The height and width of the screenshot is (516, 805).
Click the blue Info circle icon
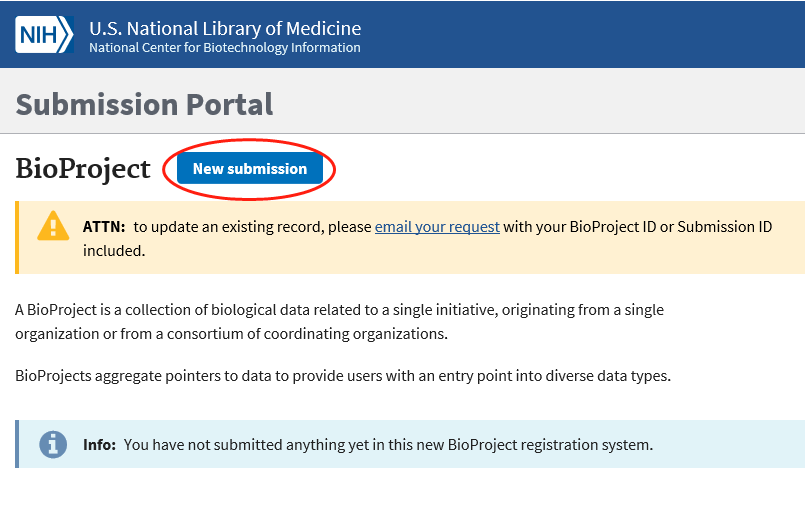[52, 444]
